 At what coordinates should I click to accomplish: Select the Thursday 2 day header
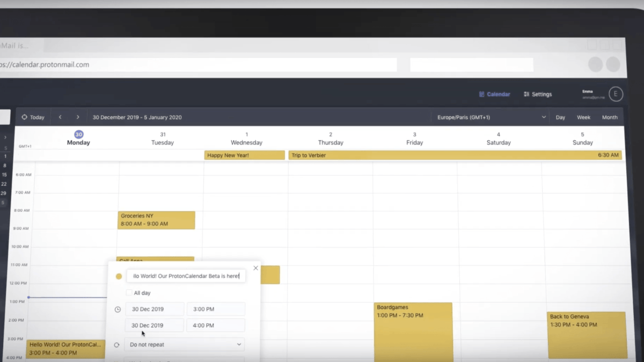tap(331, 138)
